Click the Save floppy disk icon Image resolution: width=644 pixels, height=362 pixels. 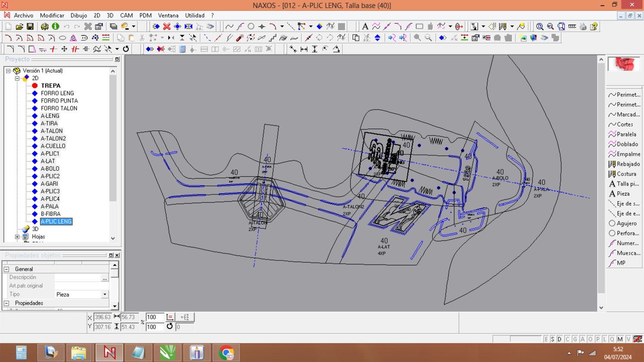coord(30,27)
